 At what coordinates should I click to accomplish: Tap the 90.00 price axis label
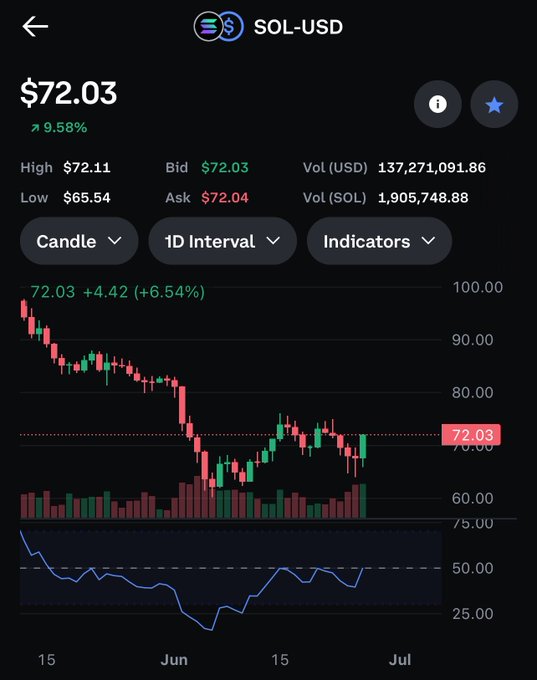(472, 340)
